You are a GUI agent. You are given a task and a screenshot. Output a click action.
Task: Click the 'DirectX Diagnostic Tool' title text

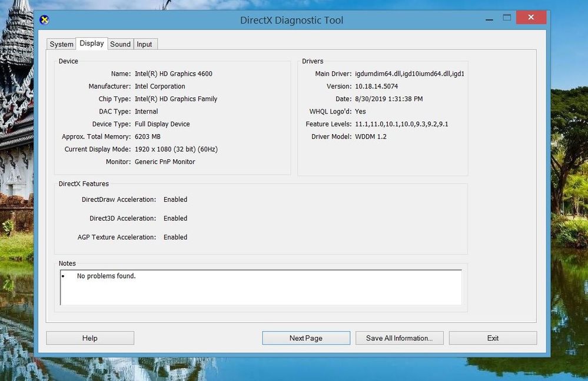tap(292, 20)
